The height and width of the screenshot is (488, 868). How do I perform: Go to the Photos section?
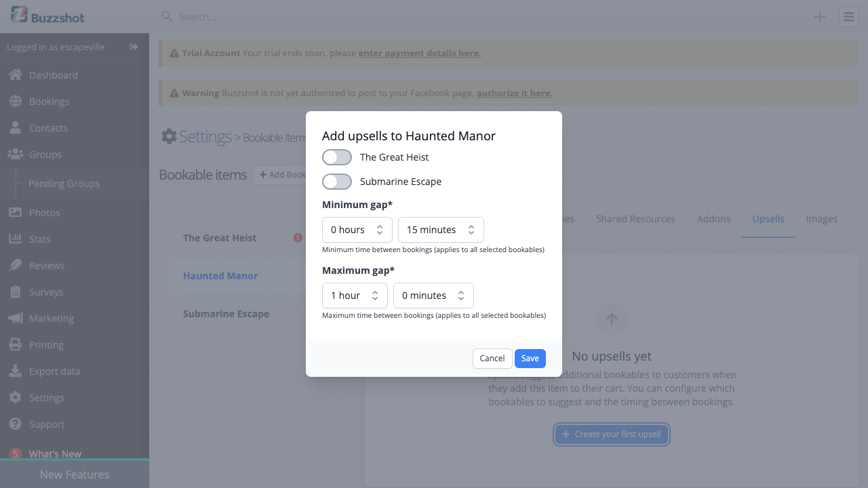(x=45, y=212)
